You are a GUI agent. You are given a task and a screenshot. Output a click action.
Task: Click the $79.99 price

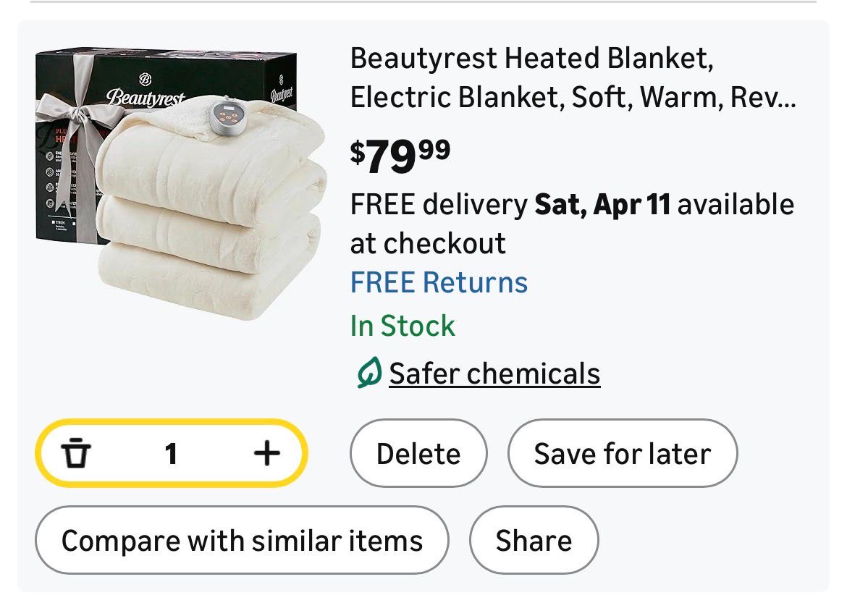(x=400, y=155)
